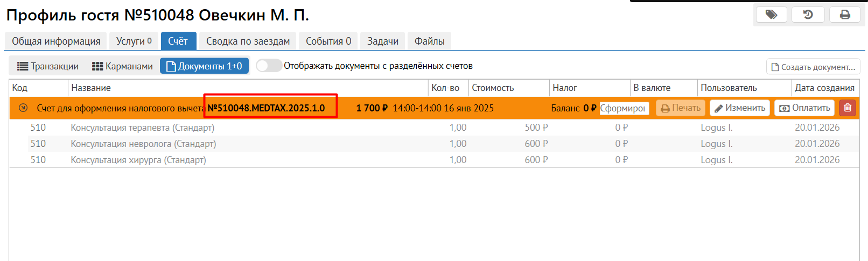Click the Оплатить button
This screenshot has width=868, height=261.
(804, 108)
